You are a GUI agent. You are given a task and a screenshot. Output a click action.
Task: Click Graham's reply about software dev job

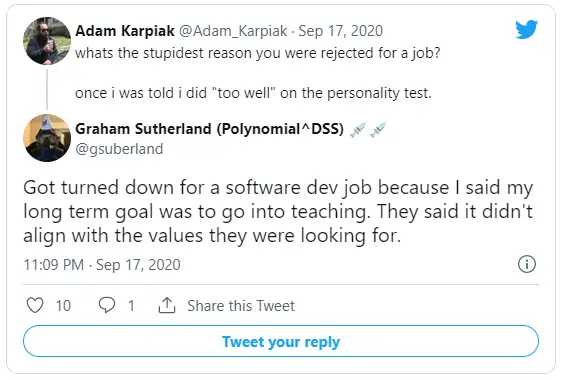point(278,211)
